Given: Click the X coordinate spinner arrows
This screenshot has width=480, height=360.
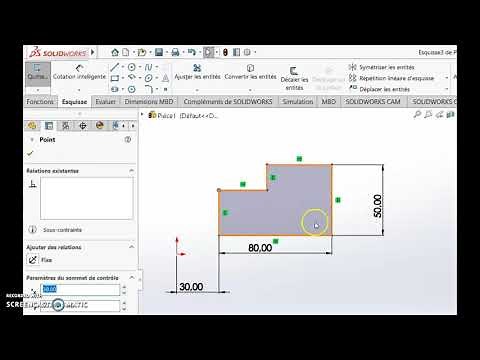Looking at the screenshot, I should click(x=124, y=289).
